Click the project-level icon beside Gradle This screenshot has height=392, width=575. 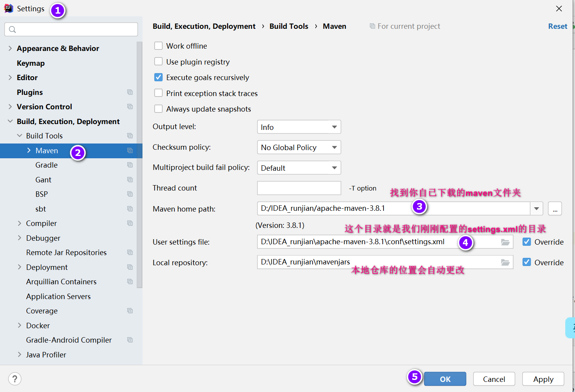[x=130, y=165]
